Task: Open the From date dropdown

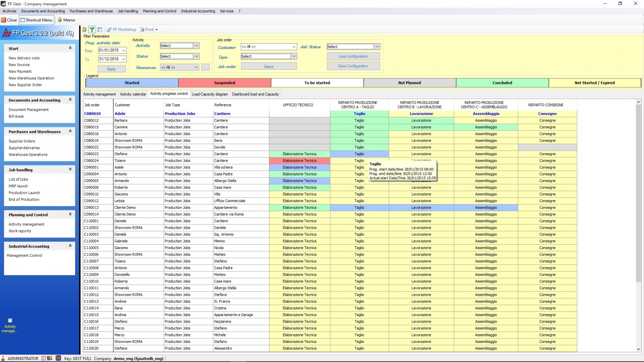Action: click(124, 50)
